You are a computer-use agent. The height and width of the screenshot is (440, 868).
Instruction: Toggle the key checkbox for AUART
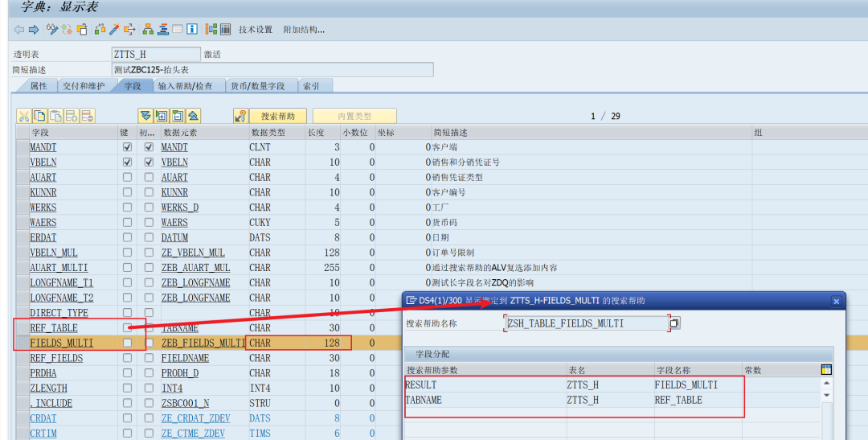[x=127, y=177]
